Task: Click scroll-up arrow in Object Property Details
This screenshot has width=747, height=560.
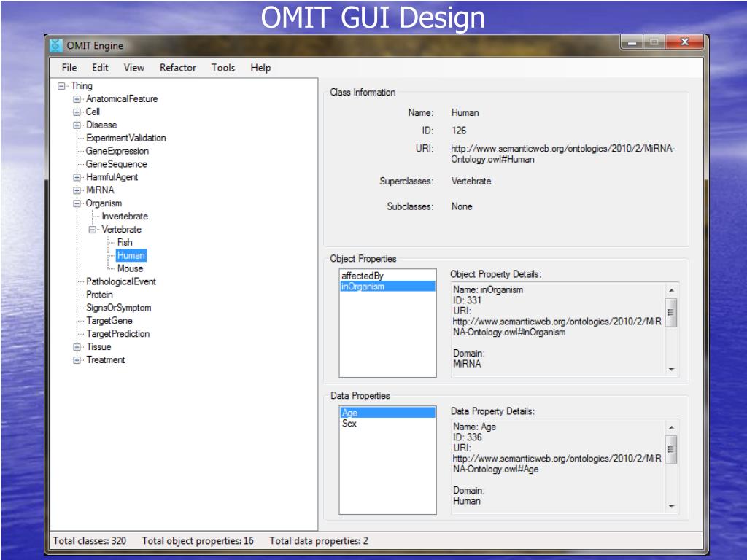Action: click(671, 290)
